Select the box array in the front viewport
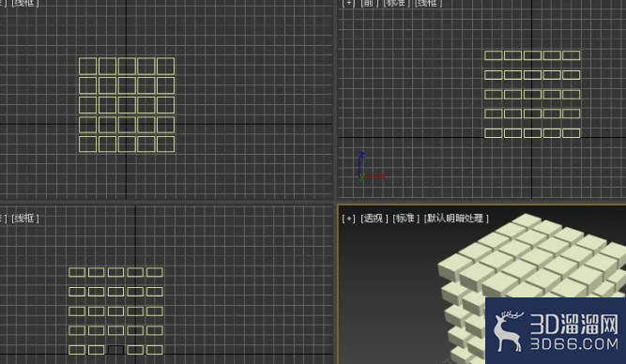 [x=532, y=94]
